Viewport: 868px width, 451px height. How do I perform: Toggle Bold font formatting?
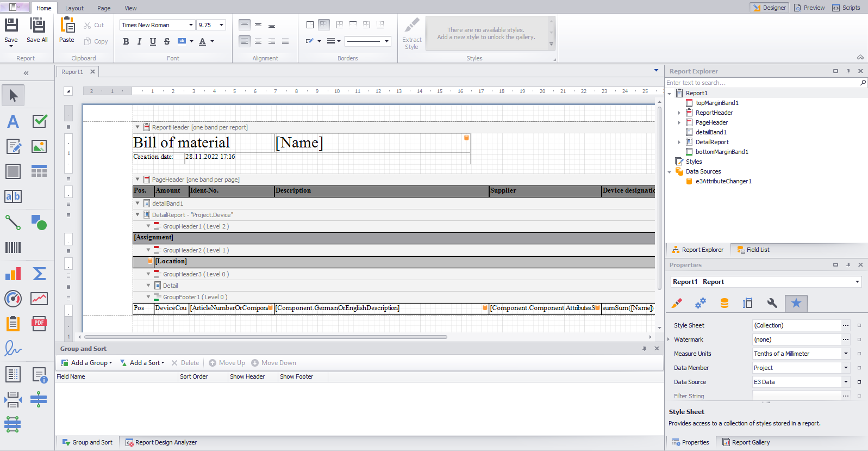(126, 41)
